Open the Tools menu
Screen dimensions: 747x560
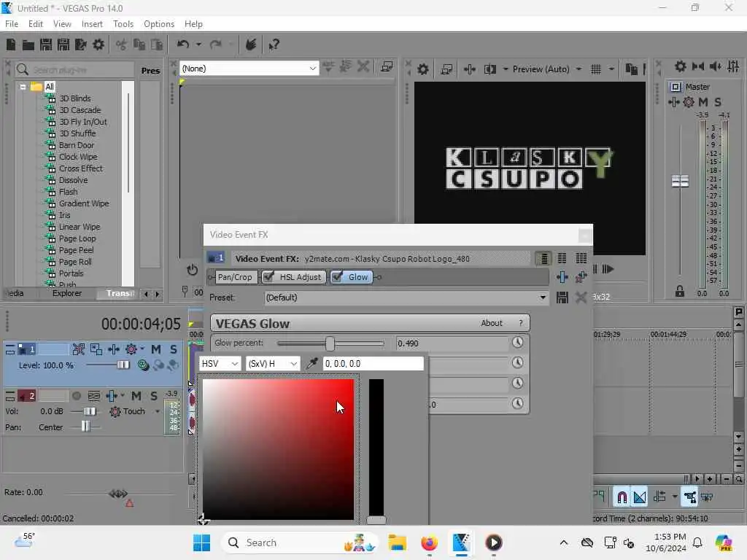123,24
